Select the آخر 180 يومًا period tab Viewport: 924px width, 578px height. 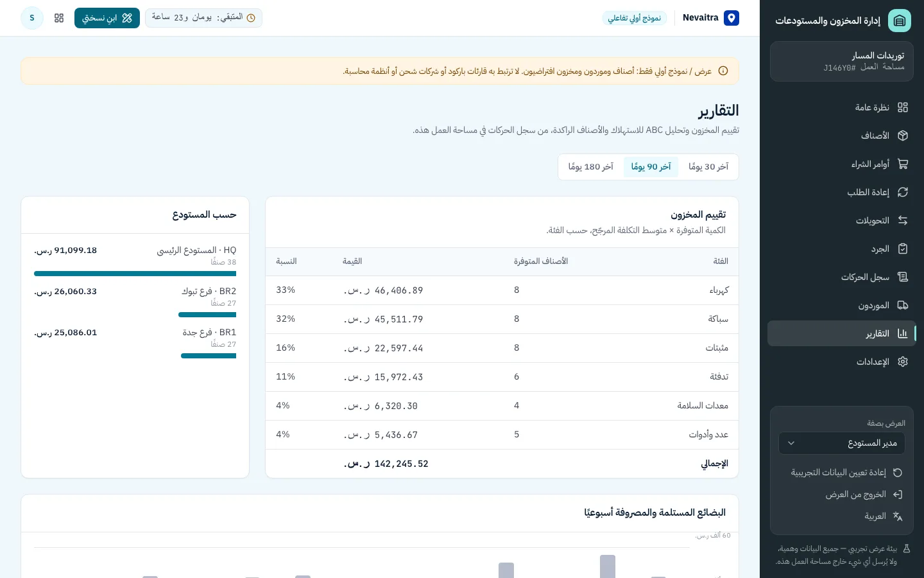tap(591, 167)
